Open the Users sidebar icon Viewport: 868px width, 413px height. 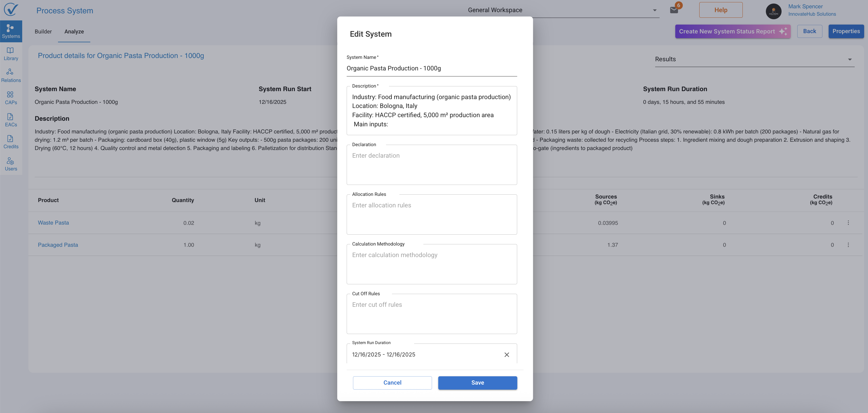point(11,164)
